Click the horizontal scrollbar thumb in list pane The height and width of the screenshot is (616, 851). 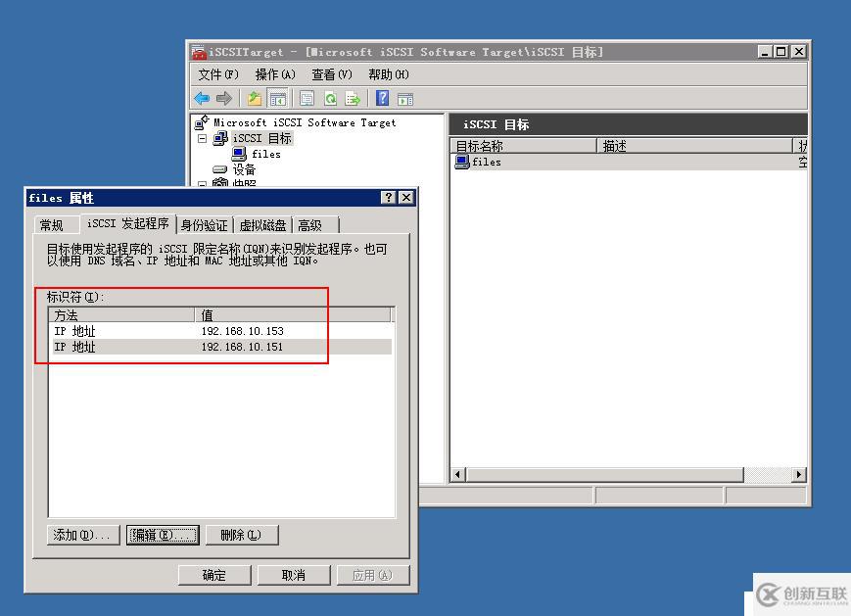point(604,475)
